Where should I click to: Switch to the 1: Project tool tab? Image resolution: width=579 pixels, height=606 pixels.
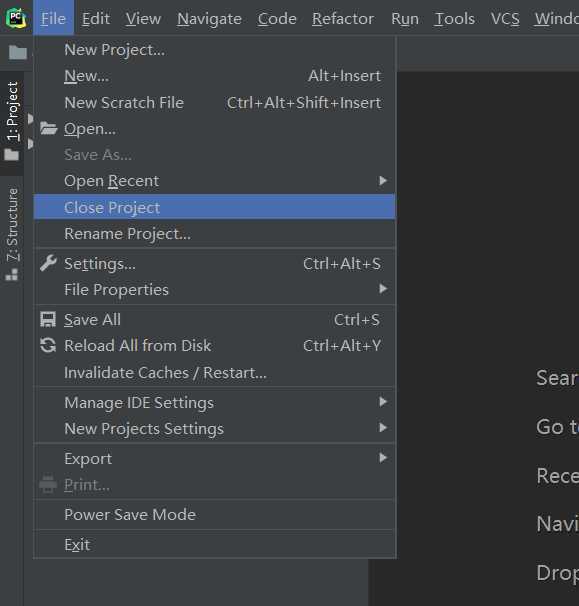tap(12, 123)
